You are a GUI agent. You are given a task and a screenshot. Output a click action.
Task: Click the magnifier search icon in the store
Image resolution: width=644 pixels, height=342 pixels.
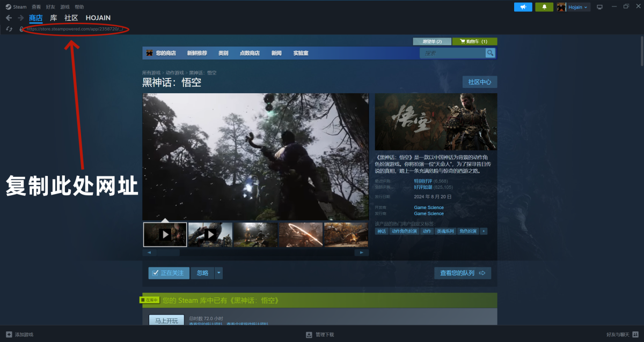tap(490, 53)
